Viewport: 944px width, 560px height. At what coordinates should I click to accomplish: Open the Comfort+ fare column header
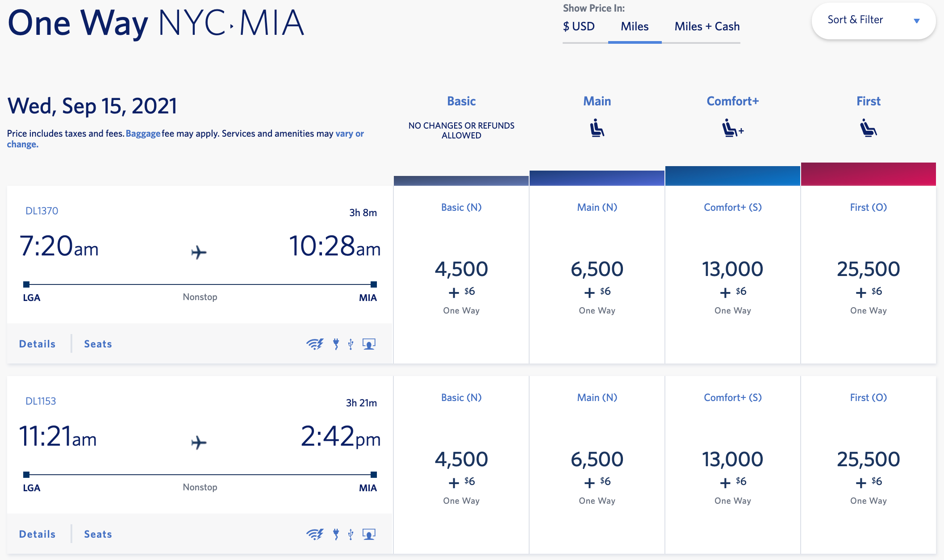click(733, 101)
